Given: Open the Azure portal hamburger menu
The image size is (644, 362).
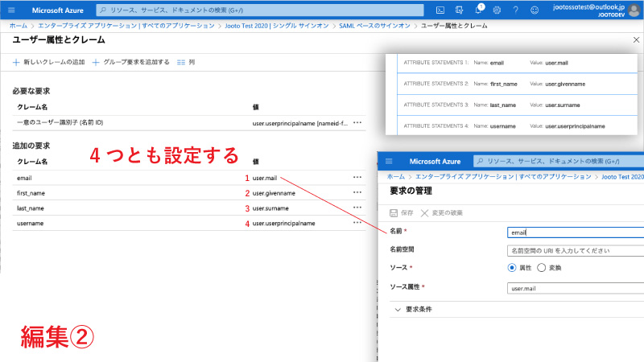Looking at the screenshot, I should pyautogui.click(x=11, y=10).
